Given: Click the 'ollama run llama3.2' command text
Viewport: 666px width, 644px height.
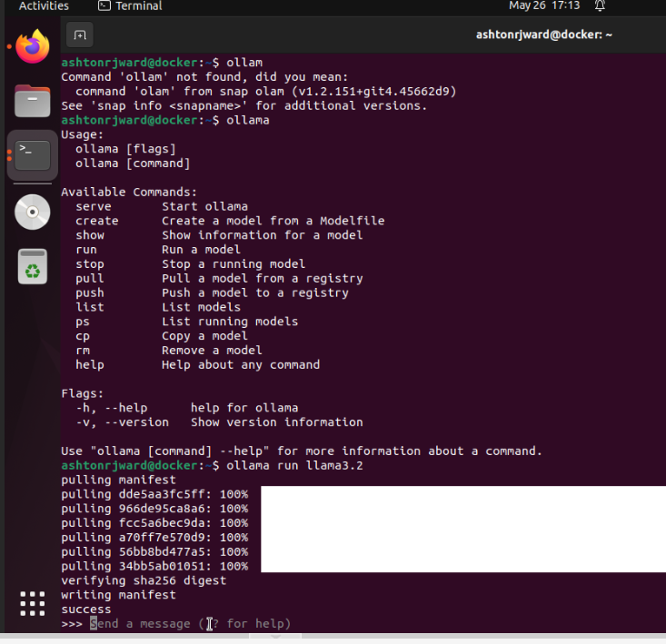Looking at the screenshot, I should [294, 466].
